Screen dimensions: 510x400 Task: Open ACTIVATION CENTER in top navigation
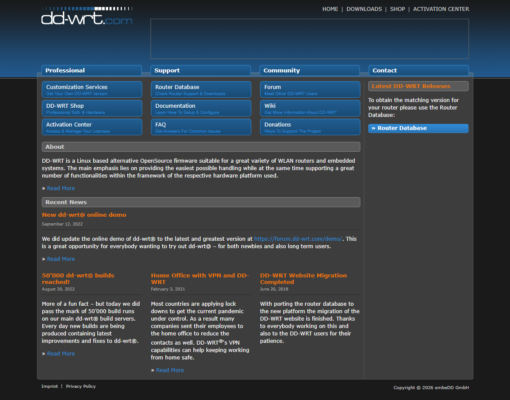tap(441, 9)
